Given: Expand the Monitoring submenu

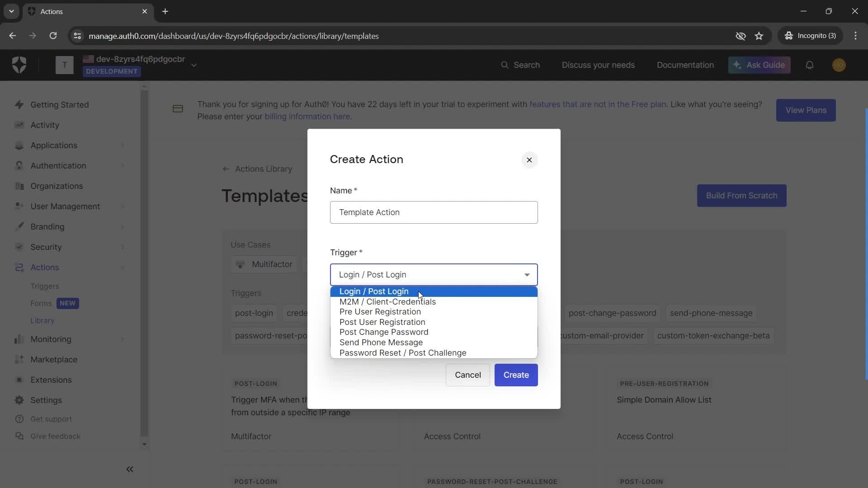Looking at the screenshot, I should point(123,339).
